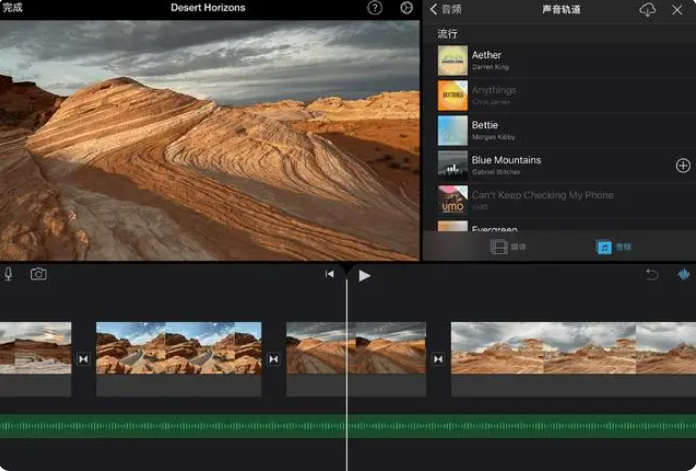Tap the Bettie album artwork
The image size is (696, 471).
pos(453,131)
